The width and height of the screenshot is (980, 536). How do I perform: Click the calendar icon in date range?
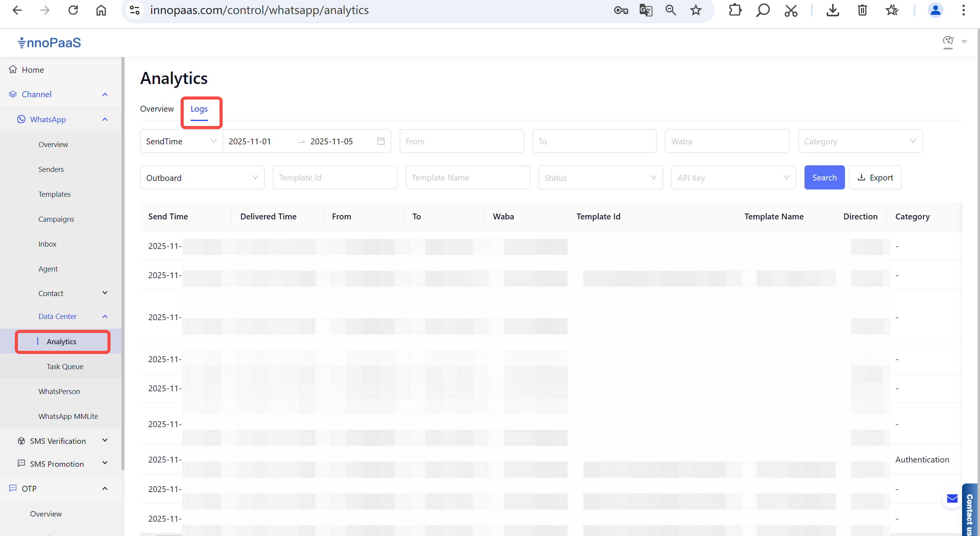pos(381,141)
